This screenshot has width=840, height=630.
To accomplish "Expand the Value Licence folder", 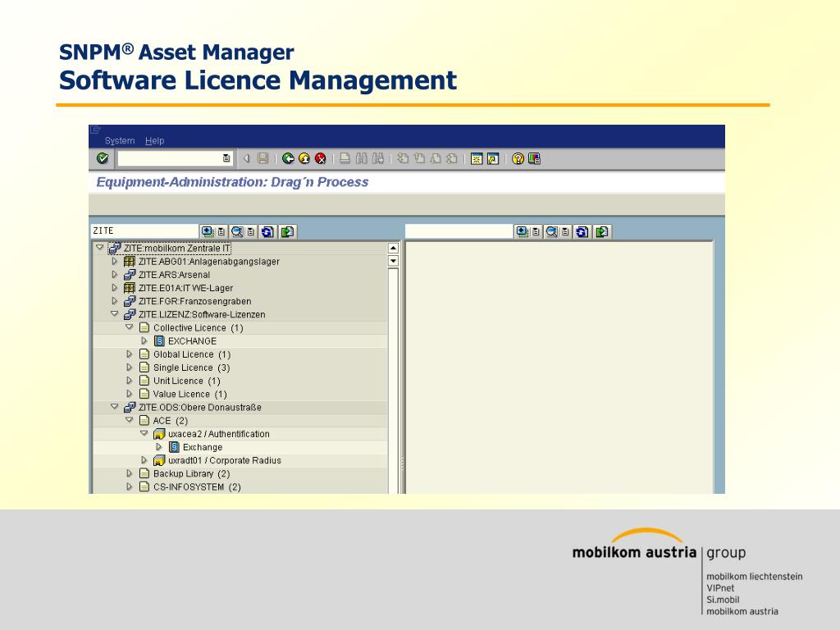I will (129, 394).
